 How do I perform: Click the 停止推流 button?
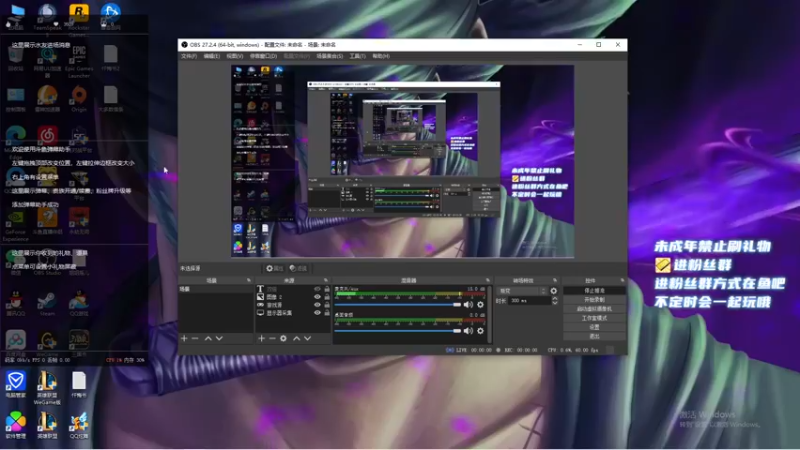[594, 290]
